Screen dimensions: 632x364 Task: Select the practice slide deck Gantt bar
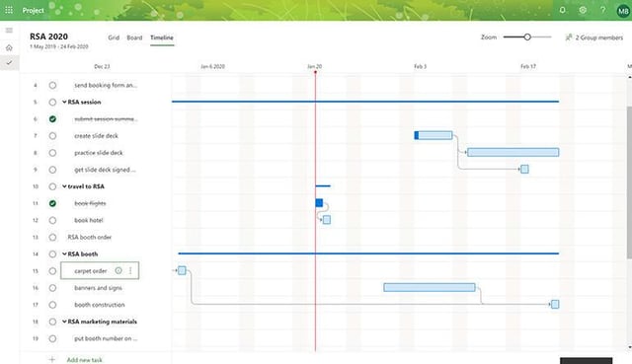click(513, 152)
